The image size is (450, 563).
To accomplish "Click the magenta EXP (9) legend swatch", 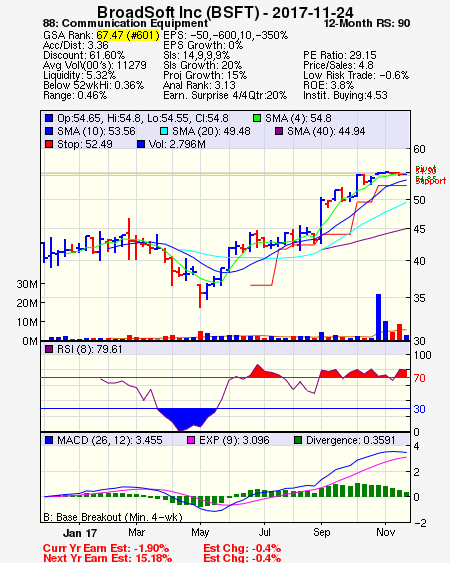I will [x=191, y=440].
